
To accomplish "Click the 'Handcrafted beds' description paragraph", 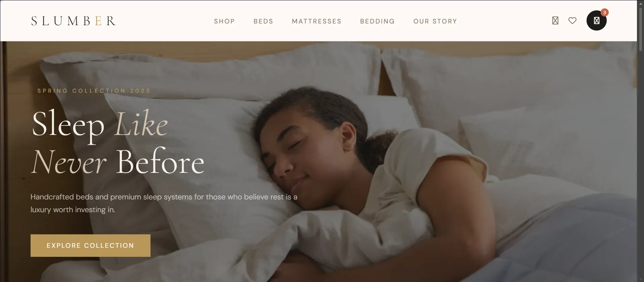I will click(164, 203).
